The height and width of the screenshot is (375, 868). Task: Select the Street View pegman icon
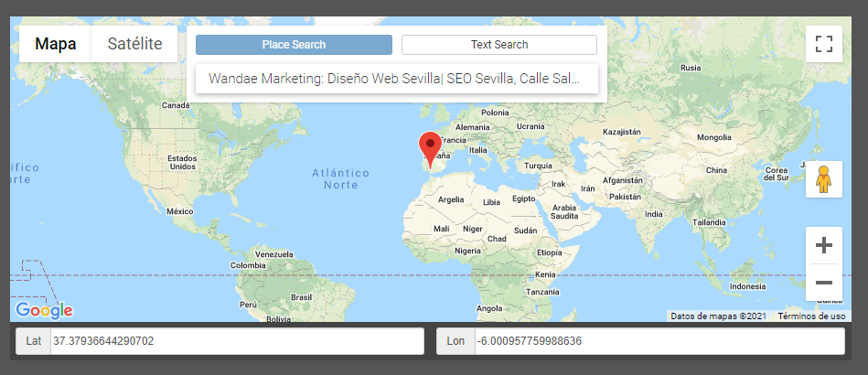coord(824,179)
